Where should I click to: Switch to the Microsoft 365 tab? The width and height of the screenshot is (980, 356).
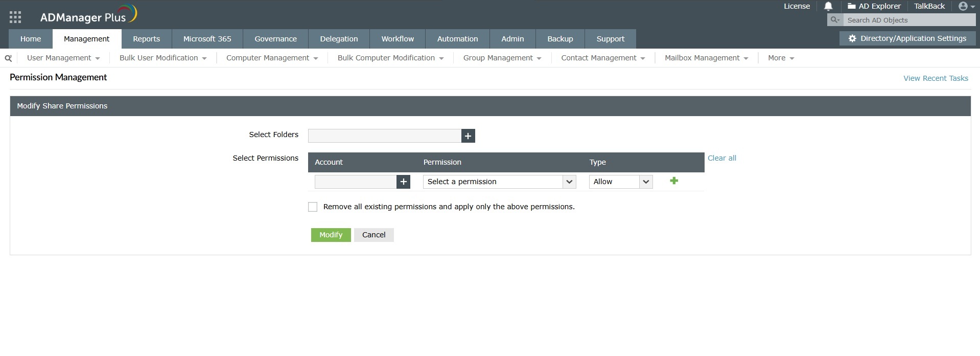click(x=207, y=39)
